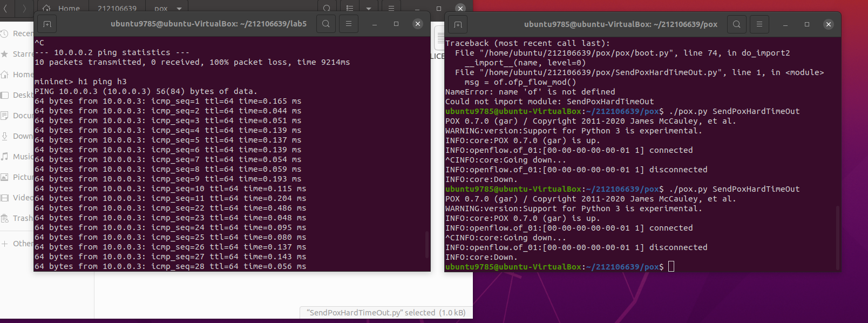
Task: Maximize the lab5 terminal window
Action: [x=396, y=24]
